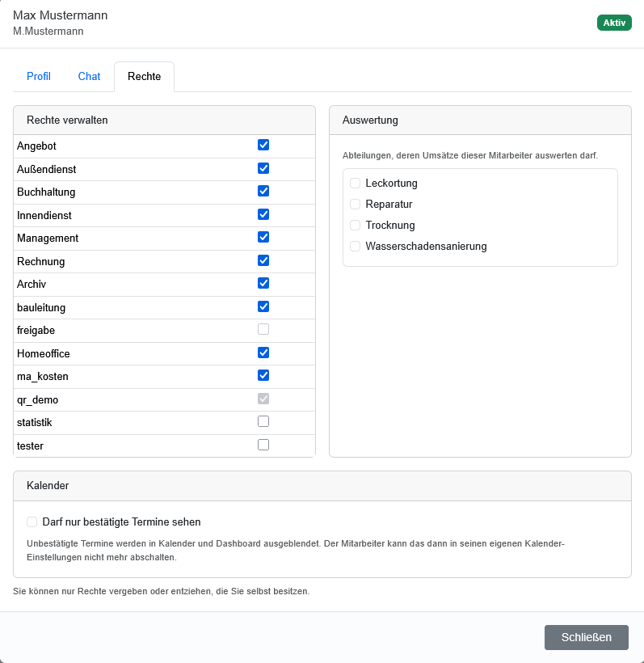Disable the Außendienst right
Viewport: 644px width, 663px height.
[x=263, y=168]
